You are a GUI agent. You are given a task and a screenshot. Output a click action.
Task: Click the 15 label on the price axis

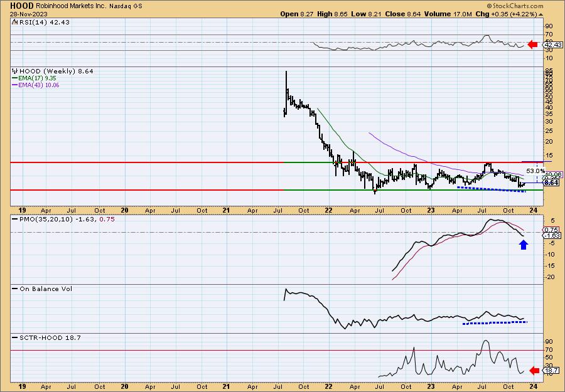(x=548, y=156)
